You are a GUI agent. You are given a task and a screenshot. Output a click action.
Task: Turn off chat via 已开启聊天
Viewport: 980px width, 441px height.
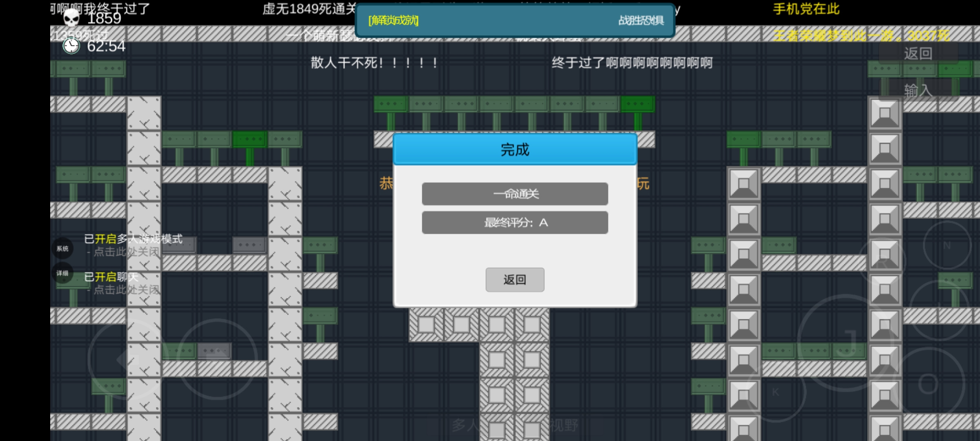tap(122, 283)
